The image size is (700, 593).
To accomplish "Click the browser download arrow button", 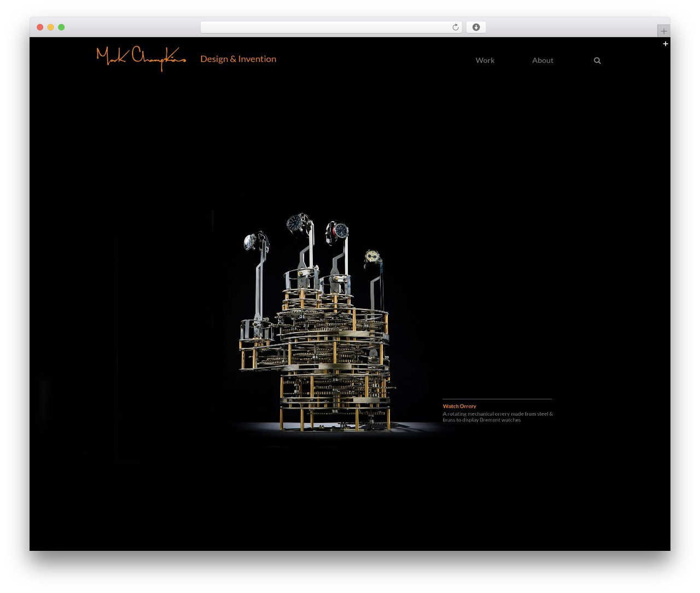I will [476, 27].
